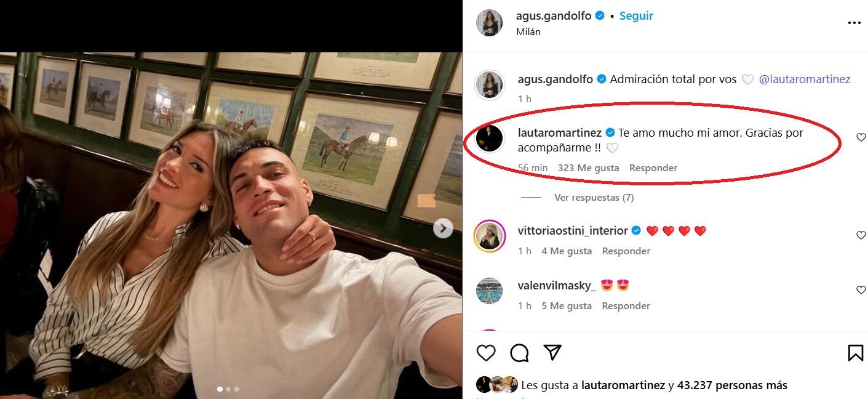Reply to lautaromartinez using Responder
Viewport: 868px width, 399px height.
click(653, 167)
